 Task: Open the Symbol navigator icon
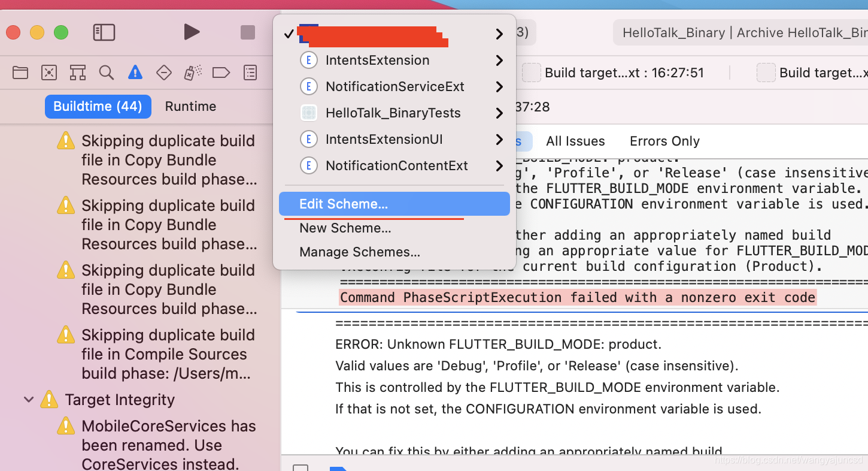pos(78,73)
